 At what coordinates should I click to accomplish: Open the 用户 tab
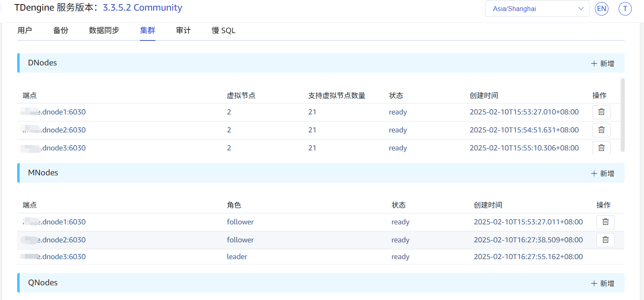coord(25,30)
